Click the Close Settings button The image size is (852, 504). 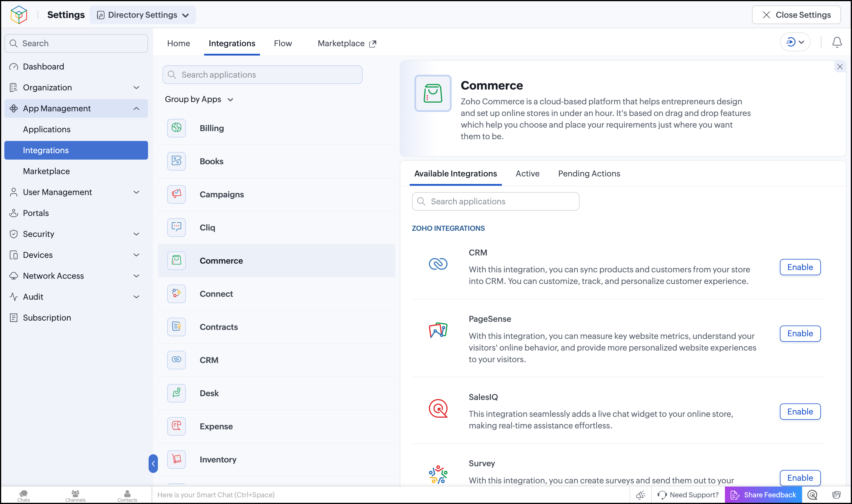click(x=796, y=15)
